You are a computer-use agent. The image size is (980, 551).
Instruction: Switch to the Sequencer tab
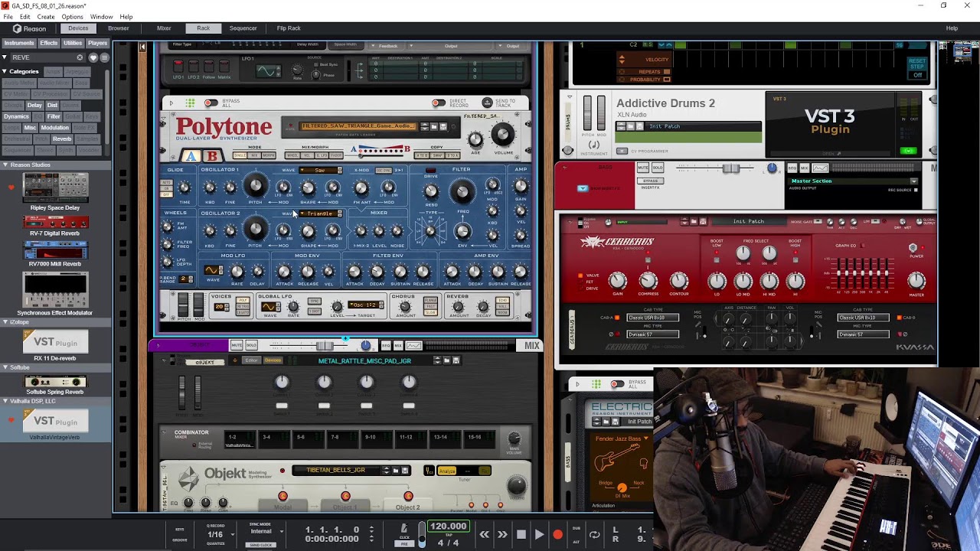243,28
